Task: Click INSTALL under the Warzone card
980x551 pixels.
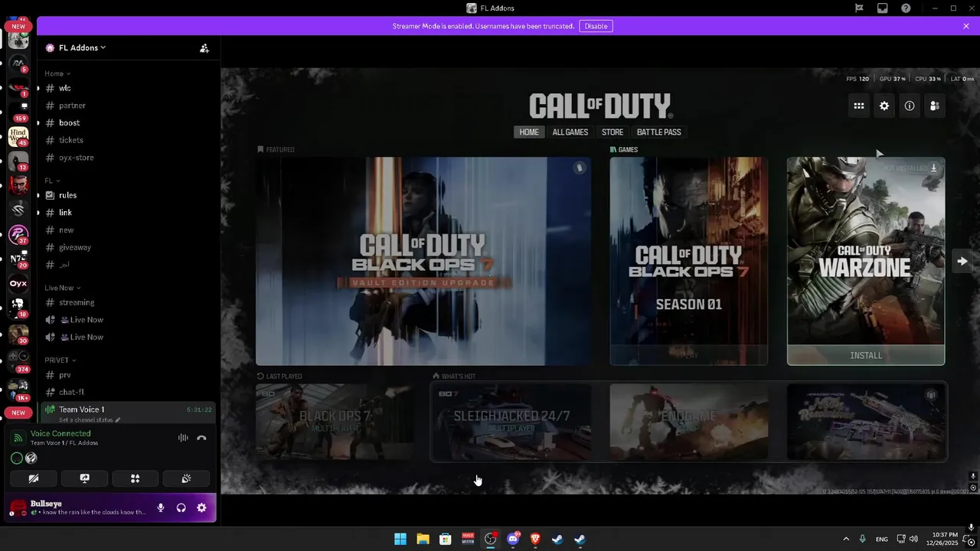Action: point(866,355)
